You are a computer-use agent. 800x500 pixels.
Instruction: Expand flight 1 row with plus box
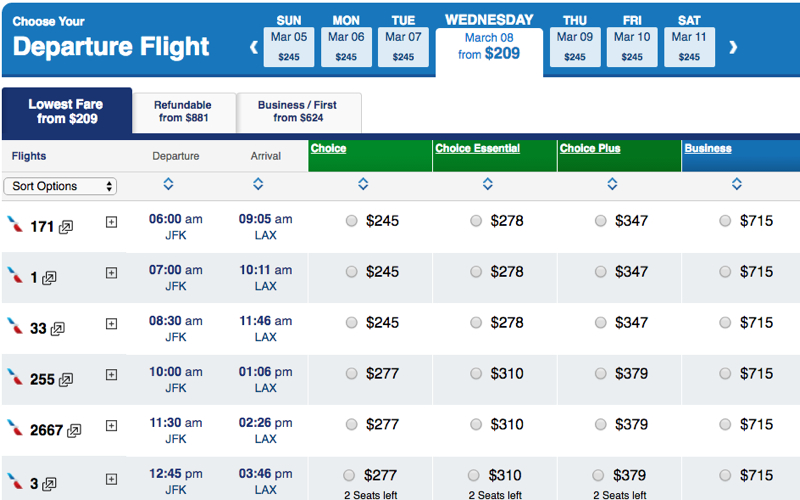coord(111,273)
